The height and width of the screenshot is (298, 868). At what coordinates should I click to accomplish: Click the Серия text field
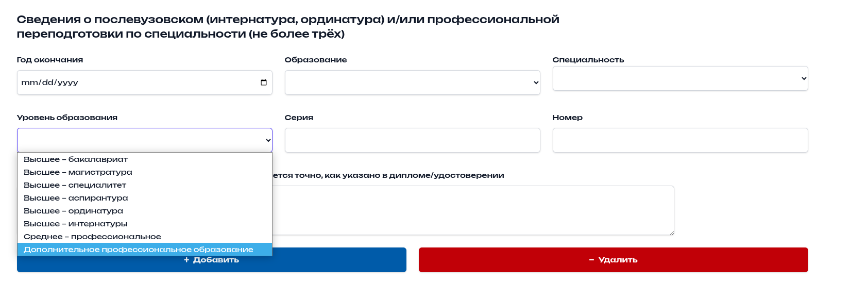click(412, 140)
